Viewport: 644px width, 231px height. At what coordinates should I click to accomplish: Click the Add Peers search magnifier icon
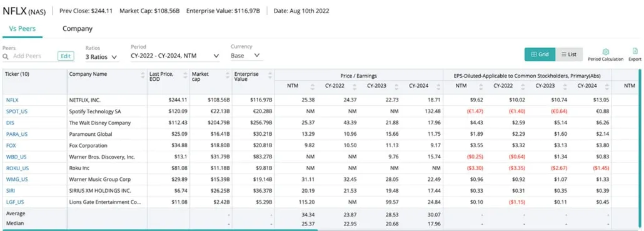[x=6, y=56]
